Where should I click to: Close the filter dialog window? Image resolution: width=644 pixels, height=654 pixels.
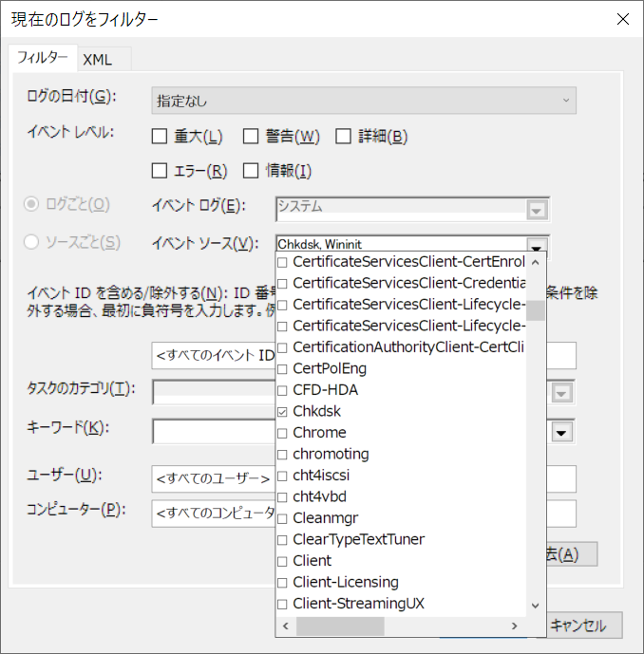pos(623,19)
